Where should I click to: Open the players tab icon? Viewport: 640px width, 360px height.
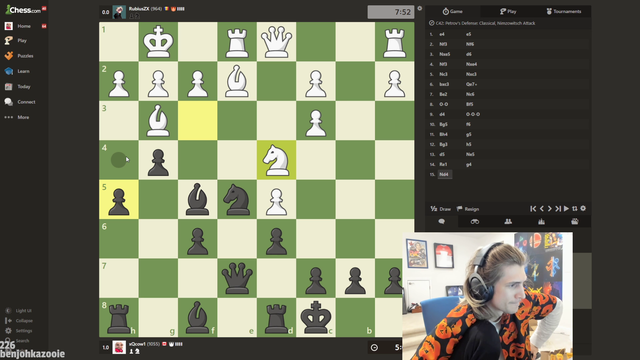point(508,221)
